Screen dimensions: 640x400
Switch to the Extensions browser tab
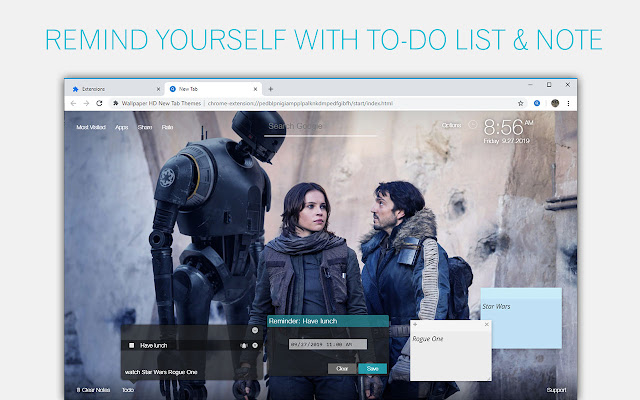[114, 89]
